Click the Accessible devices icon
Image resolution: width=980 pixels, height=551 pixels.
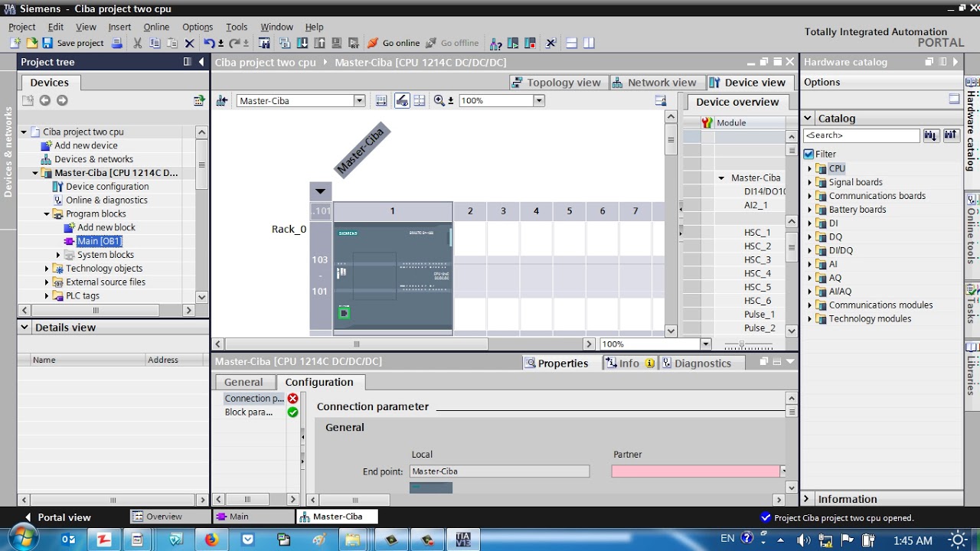tap(496, 44)
